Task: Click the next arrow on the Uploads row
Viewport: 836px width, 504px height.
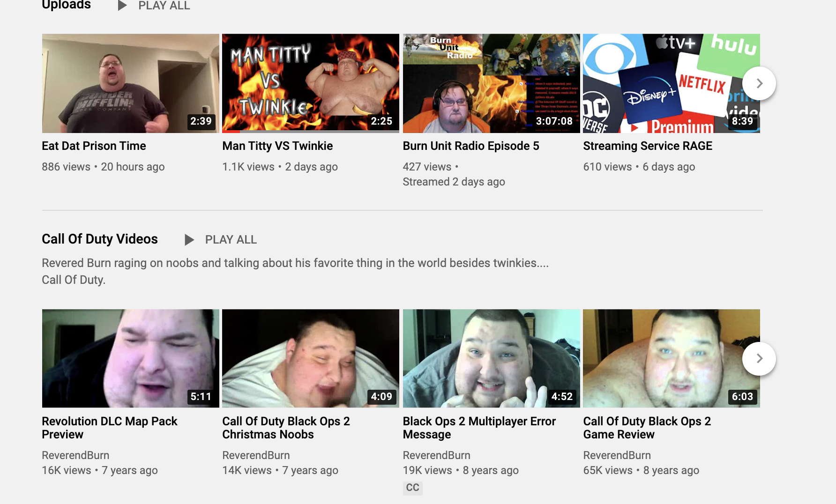Action: point(759,83)
